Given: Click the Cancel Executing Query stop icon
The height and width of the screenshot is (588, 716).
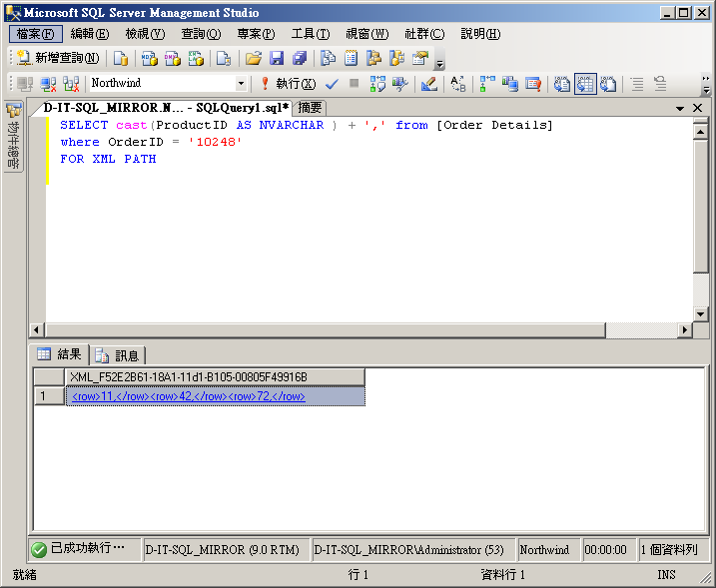Looking at the screenshot, I should point(354,83).
